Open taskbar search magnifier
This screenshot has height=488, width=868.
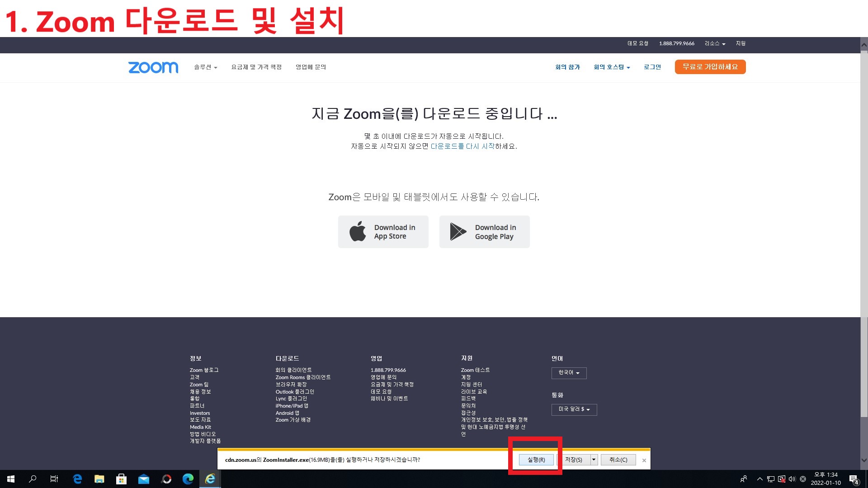click(33, 479)
